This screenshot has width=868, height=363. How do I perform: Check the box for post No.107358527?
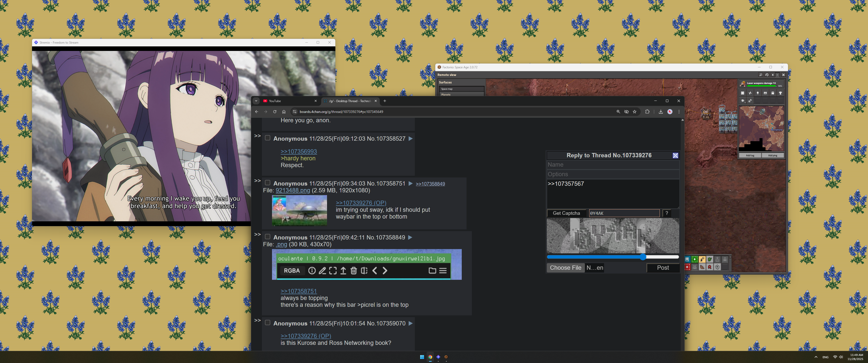(x=267, y=138)
